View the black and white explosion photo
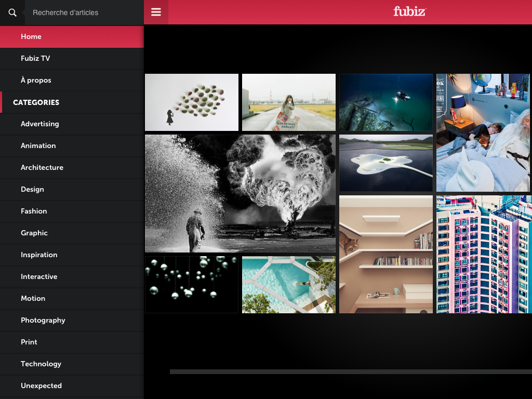 [240, 193]
